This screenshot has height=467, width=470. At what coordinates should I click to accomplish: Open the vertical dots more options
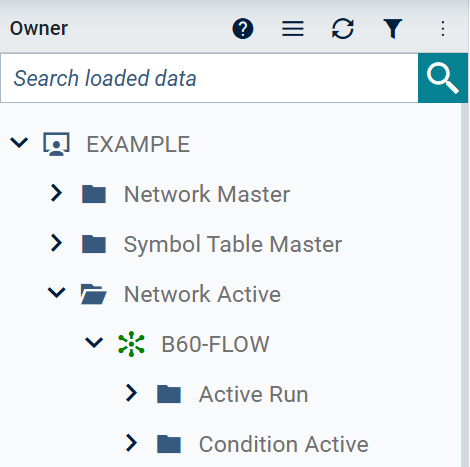(x=443, y=29)
